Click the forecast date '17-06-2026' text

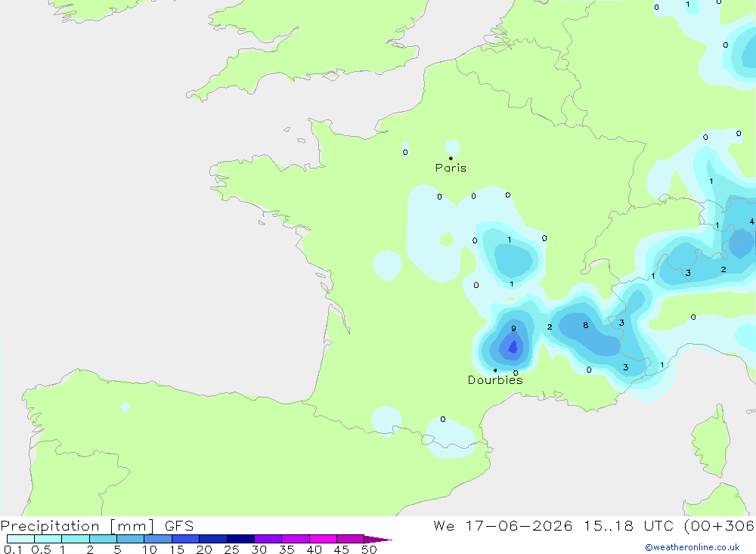[x=519, y=526]
